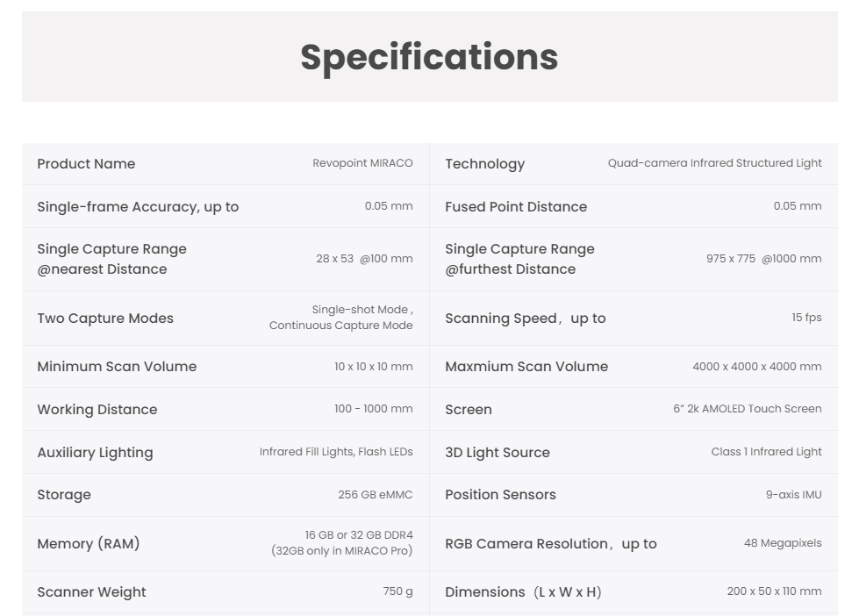The width and height of the screenshot is (859, 616).
Task: Click the Fused Point Distance label
Action: 516,207
